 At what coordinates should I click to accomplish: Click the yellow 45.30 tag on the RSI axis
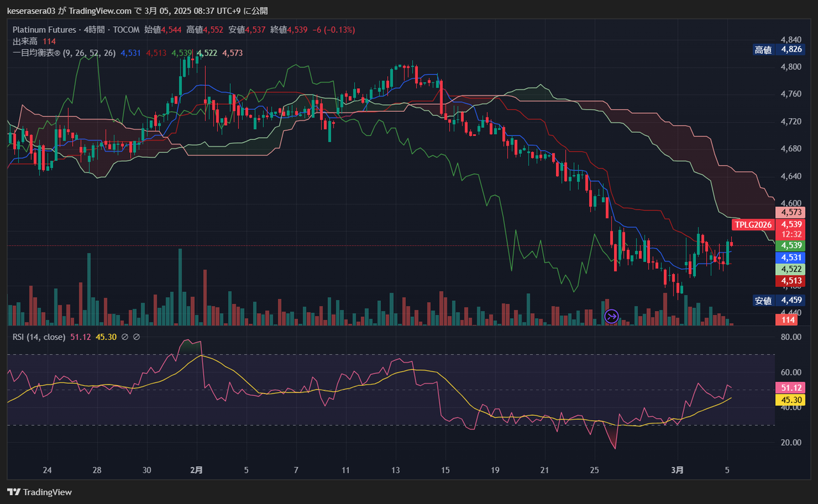(791, 400)
